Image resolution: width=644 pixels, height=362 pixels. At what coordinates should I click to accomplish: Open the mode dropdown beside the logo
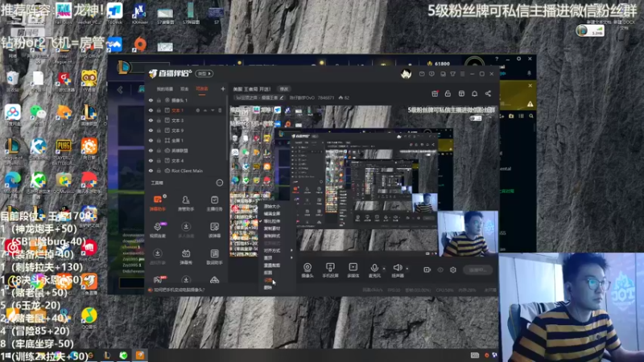click(204, 74)
